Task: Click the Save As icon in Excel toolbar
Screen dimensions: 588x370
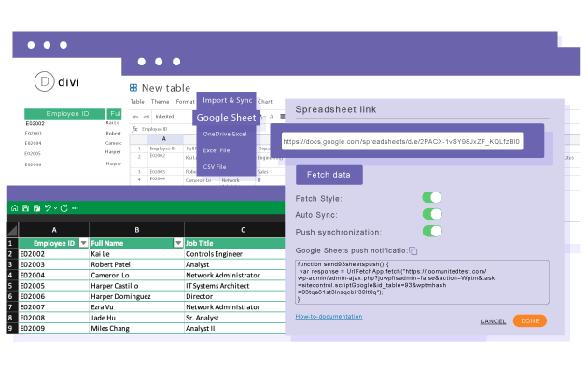Action: click(x=36, y=208)
